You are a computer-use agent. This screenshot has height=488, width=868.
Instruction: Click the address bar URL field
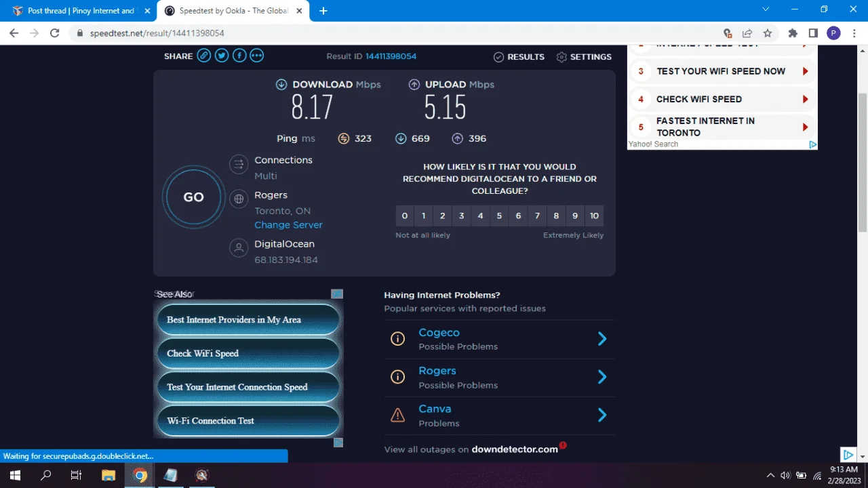393,33
